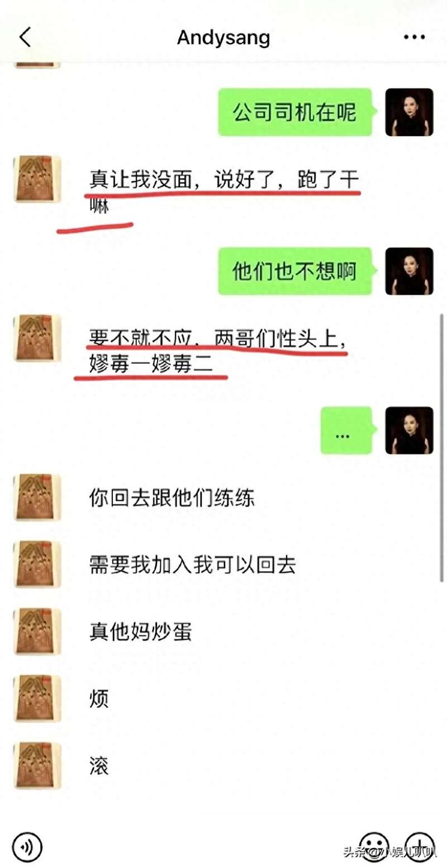Open the plus attachments panel
This screenshot has width=447, height=868.
click(420, 846)
